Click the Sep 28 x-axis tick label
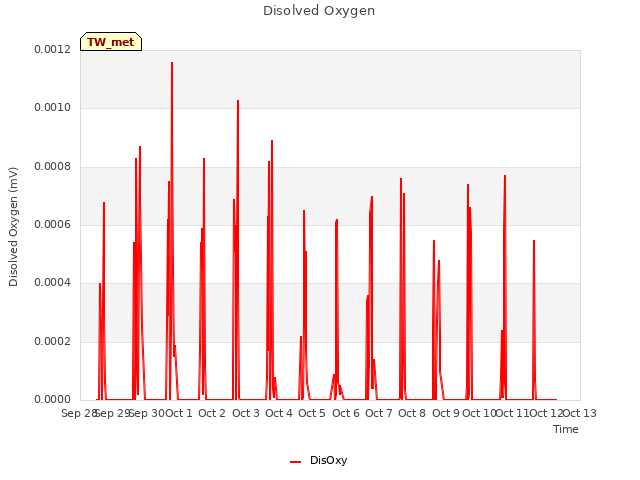The height and width of the screenshot is (480, 640). coord(78,413)
